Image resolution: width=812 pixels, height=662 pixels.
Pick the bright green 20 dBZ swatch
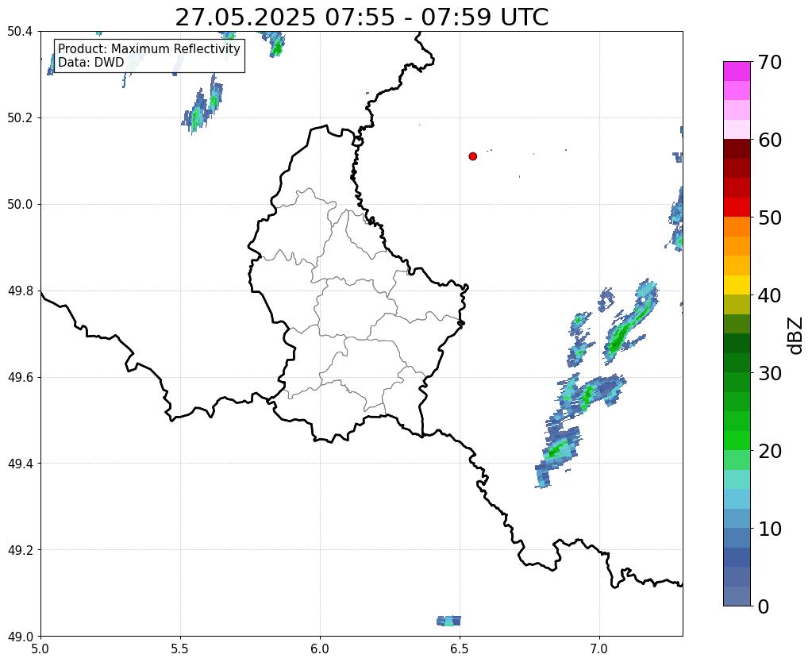(x=737, y=441)
